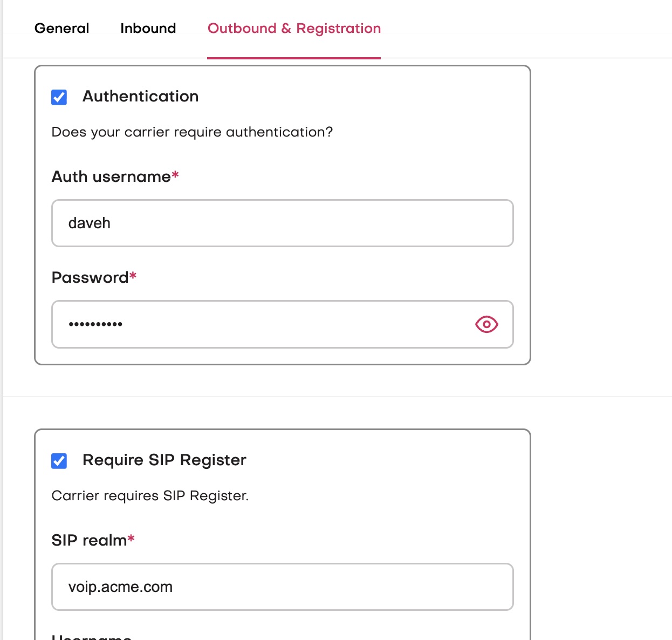672x640 pixels.
Task: Disable Require SIP Register
Action: click(59, 461)
